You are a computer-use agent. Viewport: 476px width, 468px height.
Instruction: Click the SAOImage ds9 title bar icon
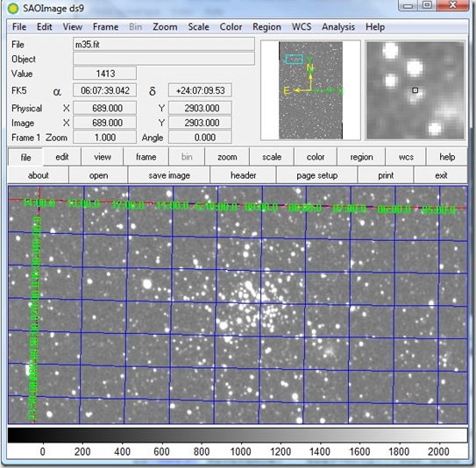pos(13,9)
